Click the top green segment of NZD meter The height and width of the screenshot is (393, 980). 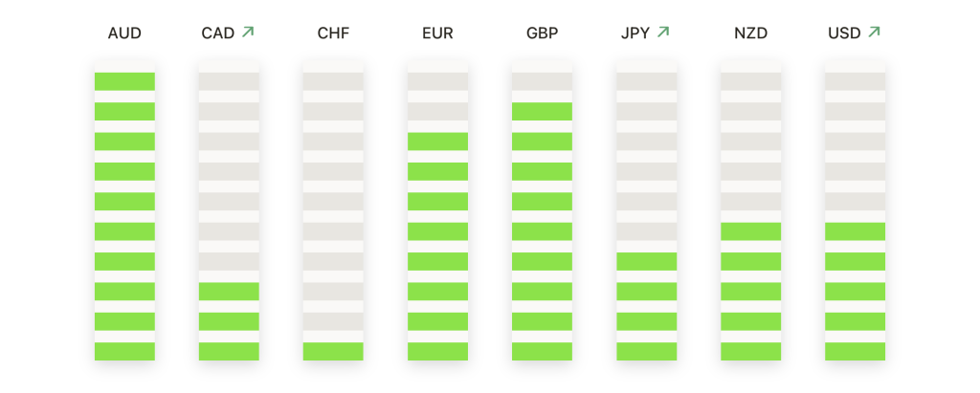pos(750,231)
